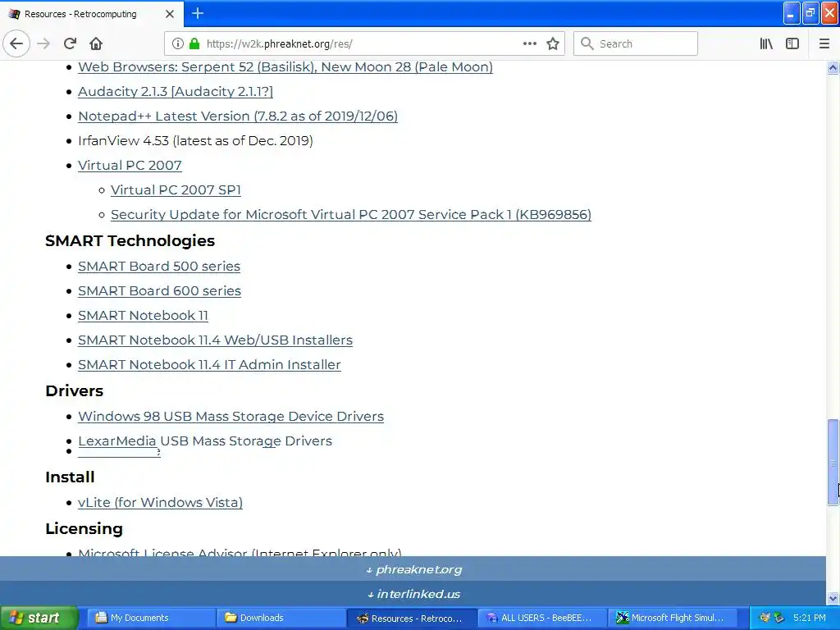The image size is (840, 630).
Task: Click the Install section heading
Action: tap(71, 477)
